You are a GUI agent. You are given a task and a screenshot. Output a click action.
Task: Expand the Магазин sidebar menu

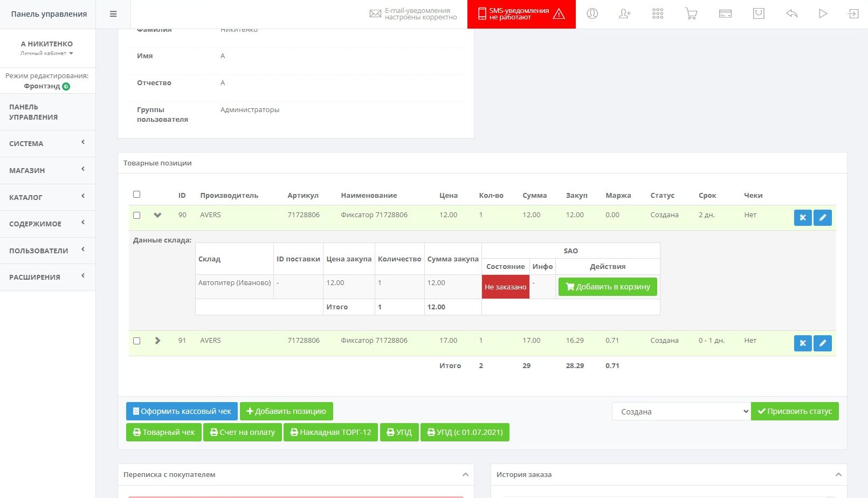(x=47, y=170)
